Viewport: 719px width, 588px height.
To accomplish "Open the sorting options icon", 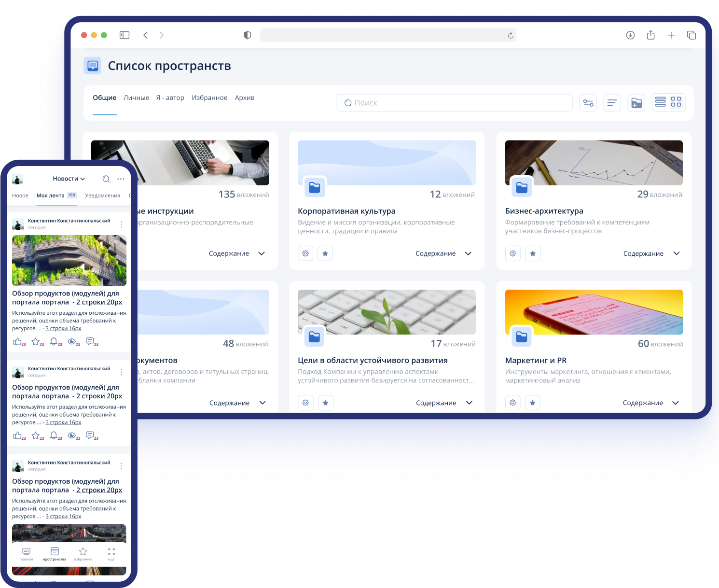I will tap(612, 102).
